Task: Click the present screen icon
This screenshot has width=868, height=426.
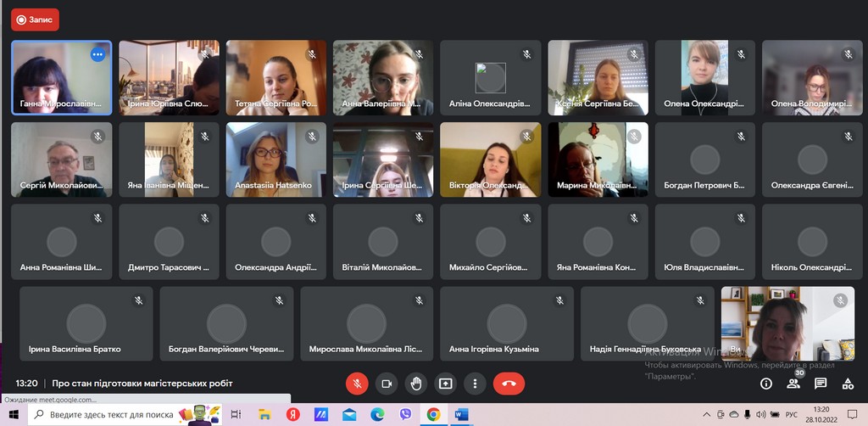Action: pyautogui.click(x=446, y=384)
